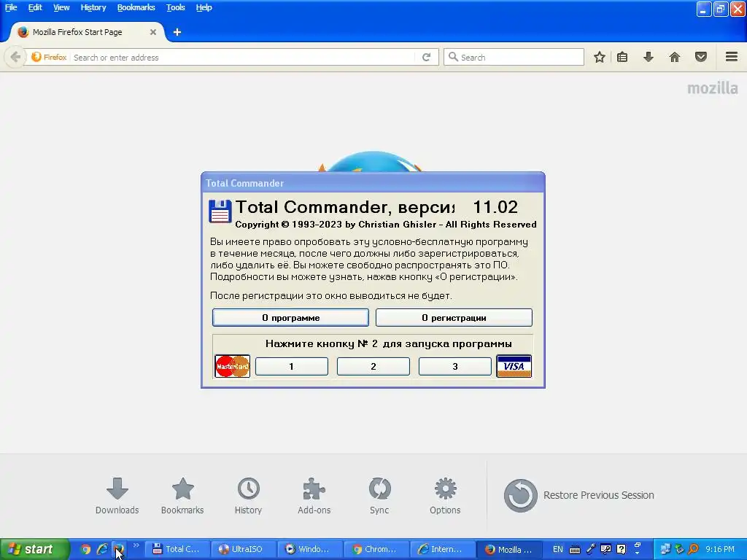Click the 'О программе' button
Image resolution: width=747 pixels, height=560 pixels.
pyautogui.click(x=290, y=318)
